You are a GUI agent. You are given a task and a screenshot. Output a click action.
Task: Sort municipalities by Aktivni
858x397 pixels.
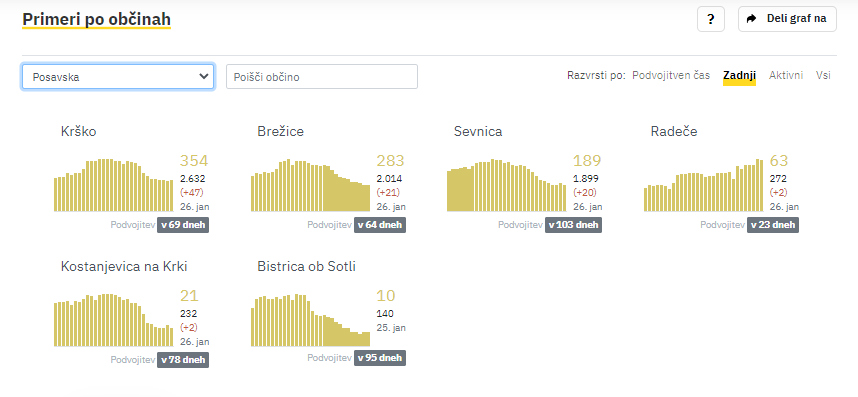[x=786, y=75]
